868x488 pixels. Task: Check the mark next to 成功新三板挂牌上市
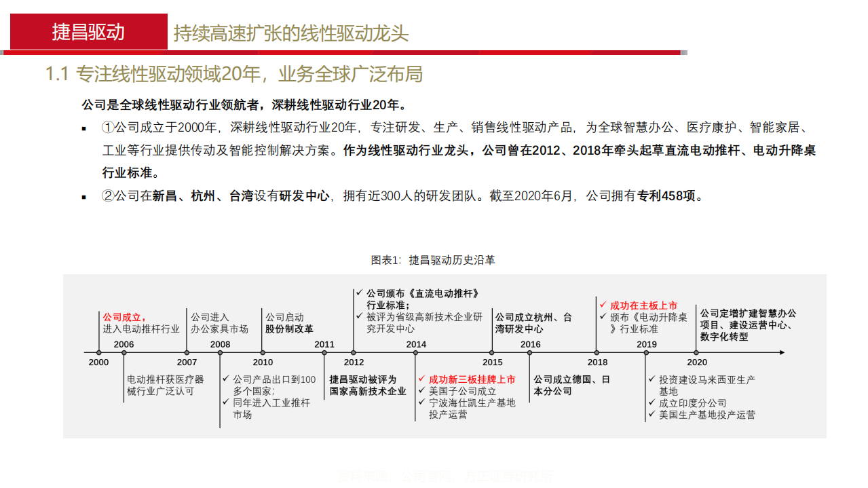point(421,379)
